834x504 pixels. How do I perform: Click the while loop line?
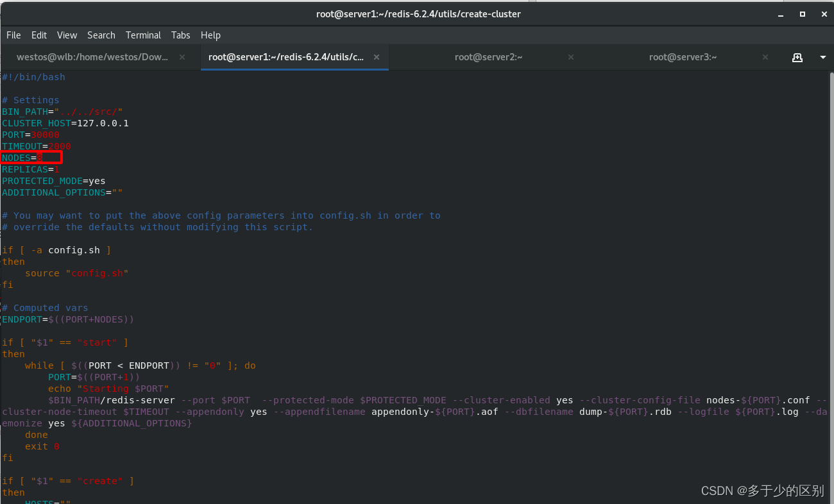[x=140, y=365]
